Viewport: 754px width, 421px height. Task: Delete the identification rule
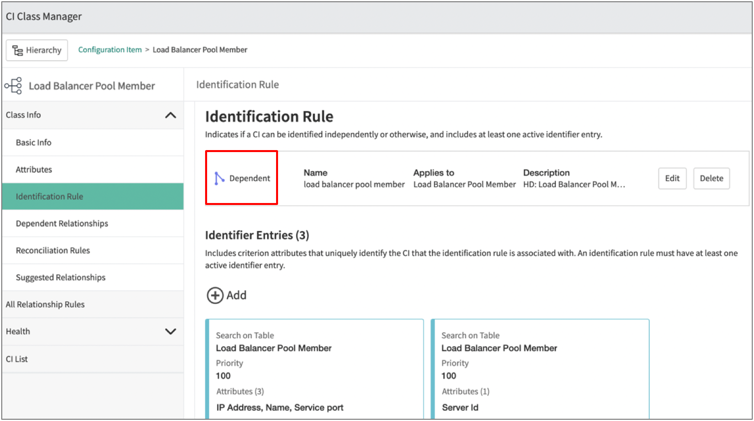click(711, 178)
